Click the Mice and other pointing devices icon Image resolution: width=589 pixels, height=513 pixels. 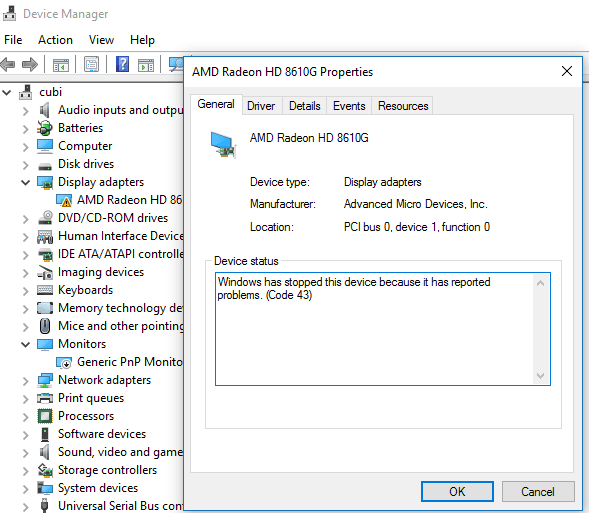(x=45, y=326)
